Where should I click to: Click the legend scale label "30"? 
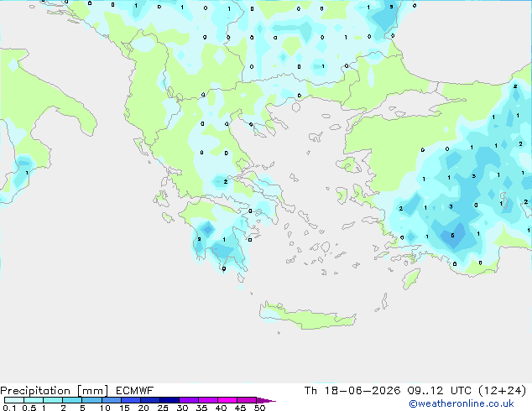coord(182,408)
